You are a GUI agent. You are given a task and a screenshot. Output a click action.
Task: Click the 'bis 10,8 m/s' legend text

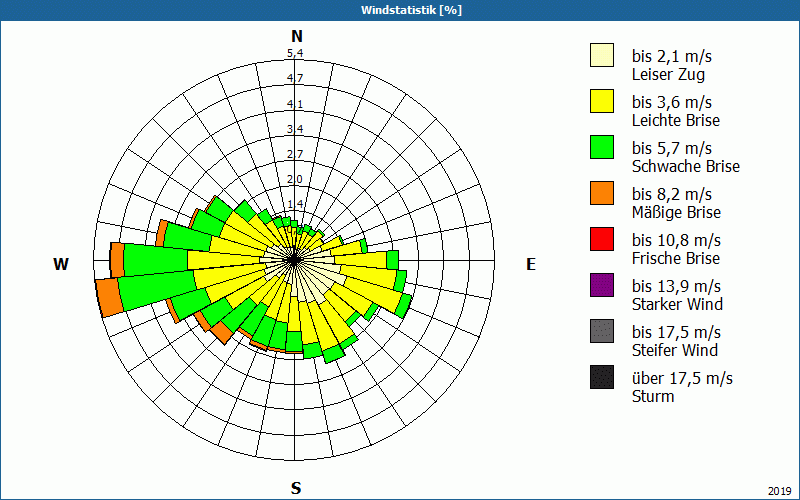tap(676, 240)
